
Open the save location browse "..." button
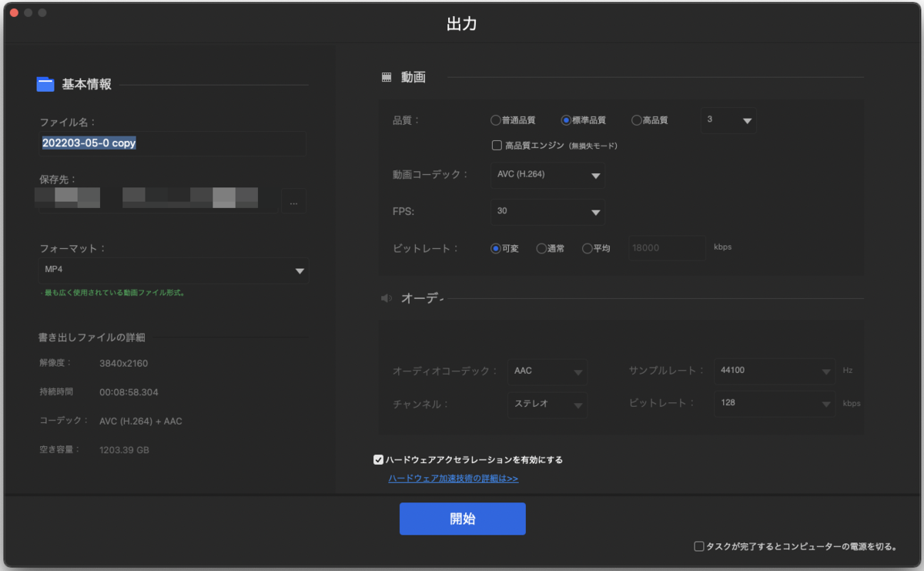pyautogui.click(x=293, y=201)
